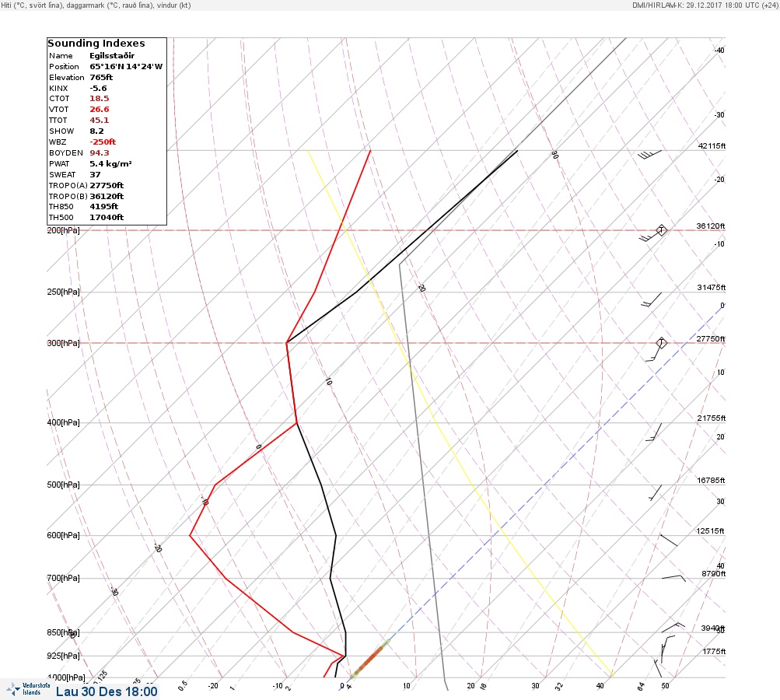780x700 pixels.
Task: Click the '600[hPa]' pressure label
Action: tap(63, 535)
